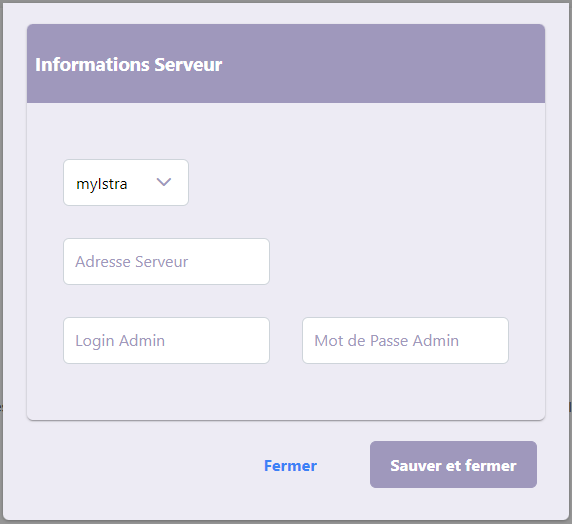Select the myIstra text in the combo box
Viewport: 572px width, 524px height.
(102, 184)
